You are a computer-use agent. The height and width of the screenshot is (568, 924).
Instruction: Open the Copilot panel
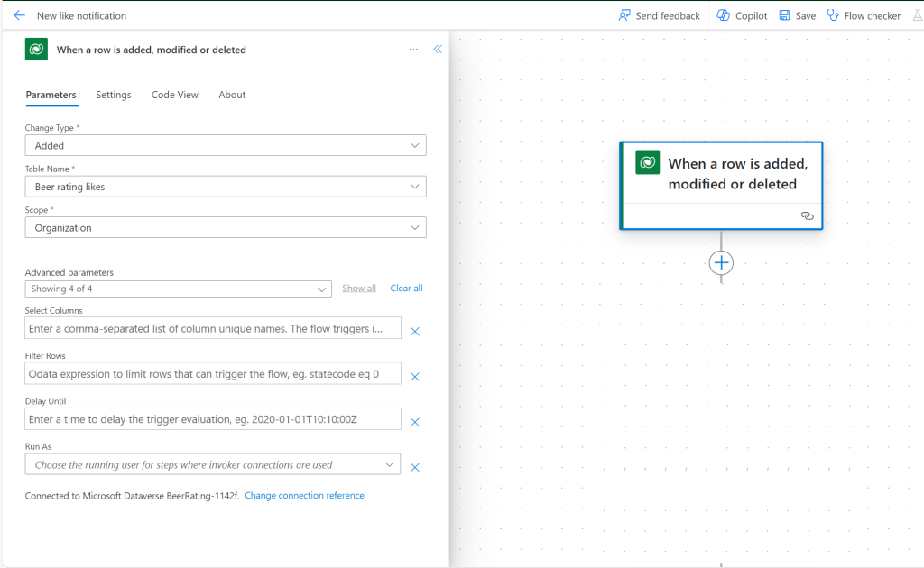coord(742,15)
